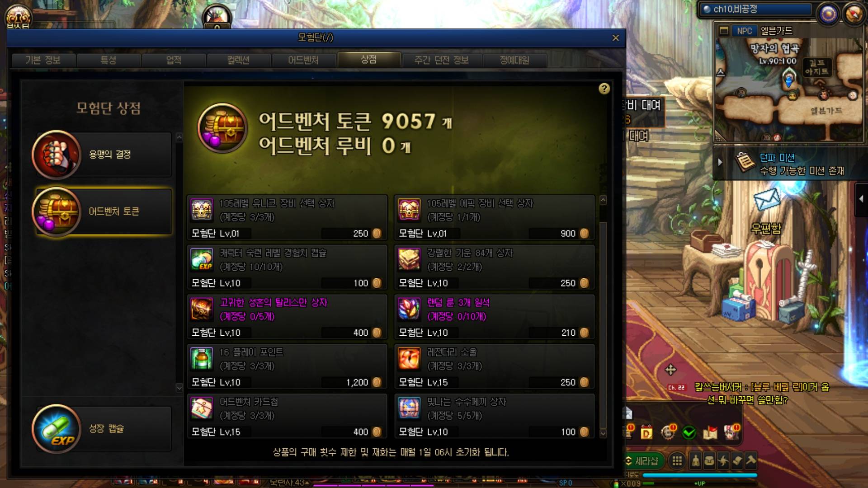The image size is (868, 488).
Task: Select the 용맹의 결정 shop category icon
Action: click(x=57, y=155)
